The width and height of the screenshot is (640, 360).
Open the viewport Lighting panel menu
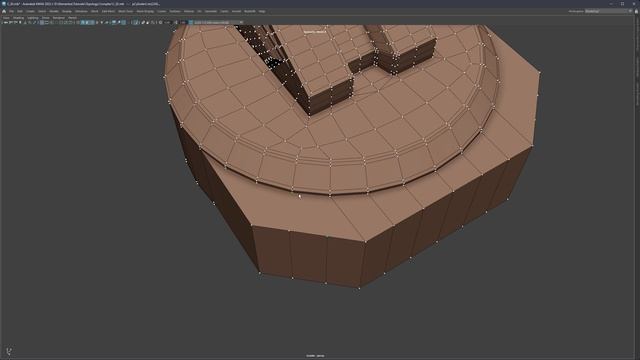[x=33, y=18]
